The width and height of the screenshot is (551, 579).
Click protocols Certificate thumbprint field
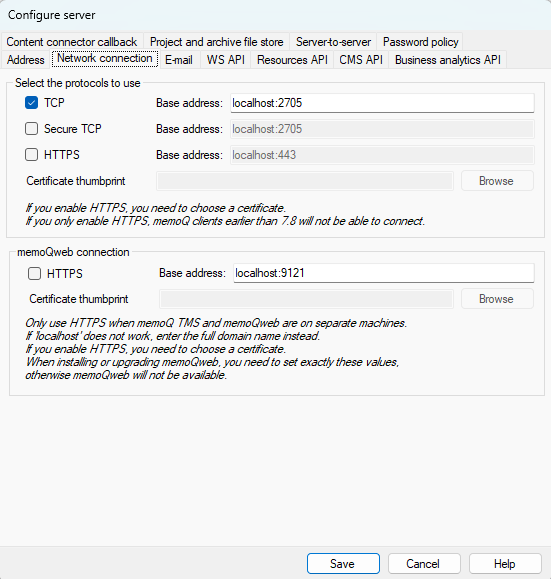coord(305,181)
